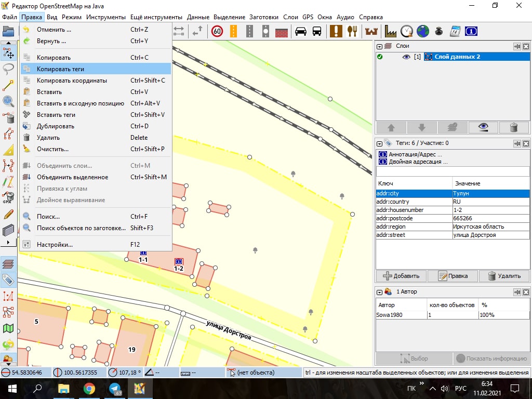
Task: Select the lasso selection tool
Action: click(8, 69)
